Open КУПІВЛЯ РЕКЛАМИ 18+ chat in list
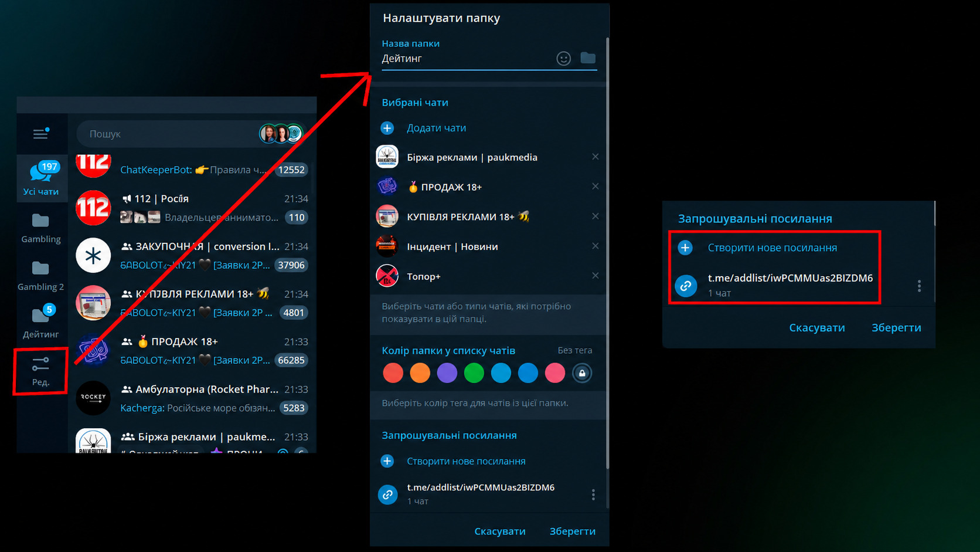The image size is (980, 552). click(x=192, y=303)
